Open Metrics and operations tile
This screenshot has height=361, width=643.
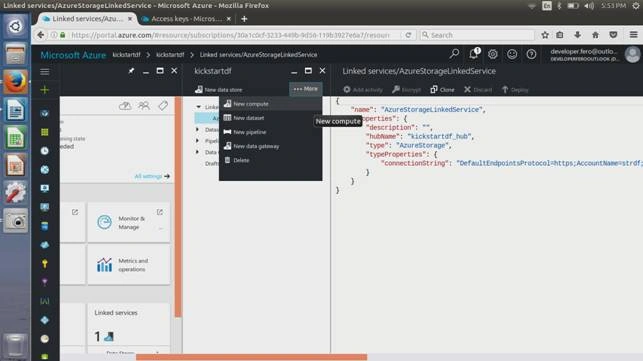pyautogui.click(x=129, y=265)
